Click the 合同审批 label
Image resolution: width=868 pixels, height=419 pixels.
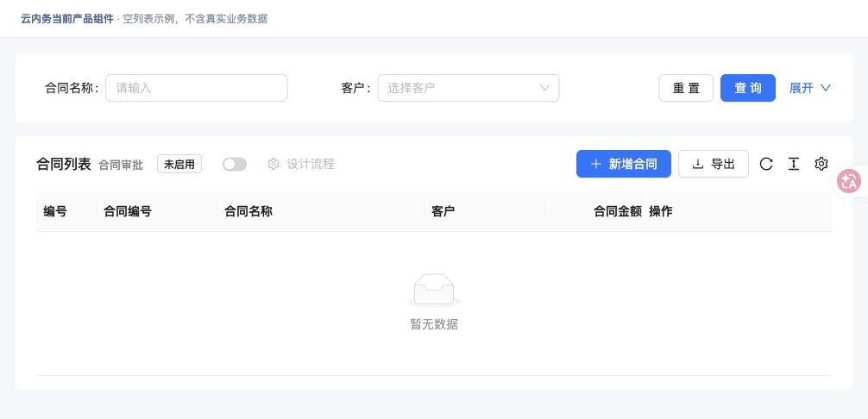click(121, 165)
